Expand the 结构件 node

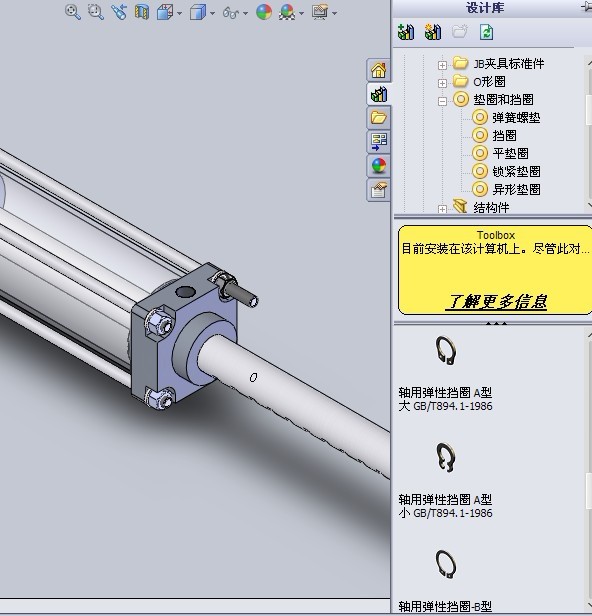(x=442, y=209)
